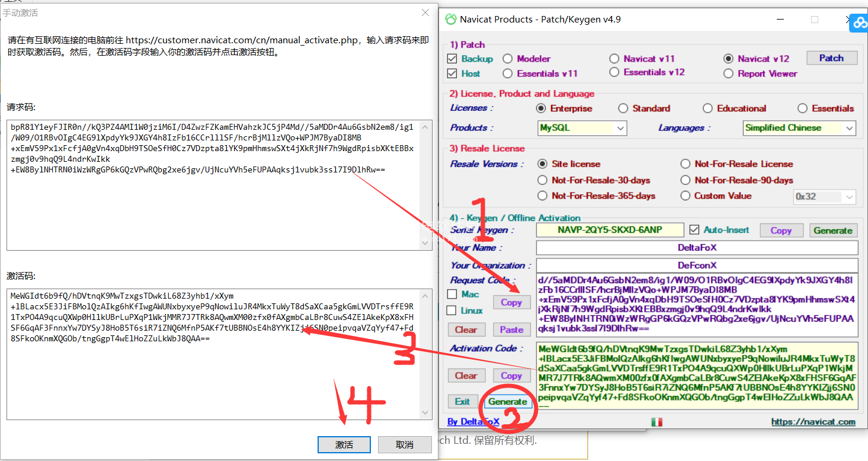Click Clear button under Activation Code

tap(466, 376)
